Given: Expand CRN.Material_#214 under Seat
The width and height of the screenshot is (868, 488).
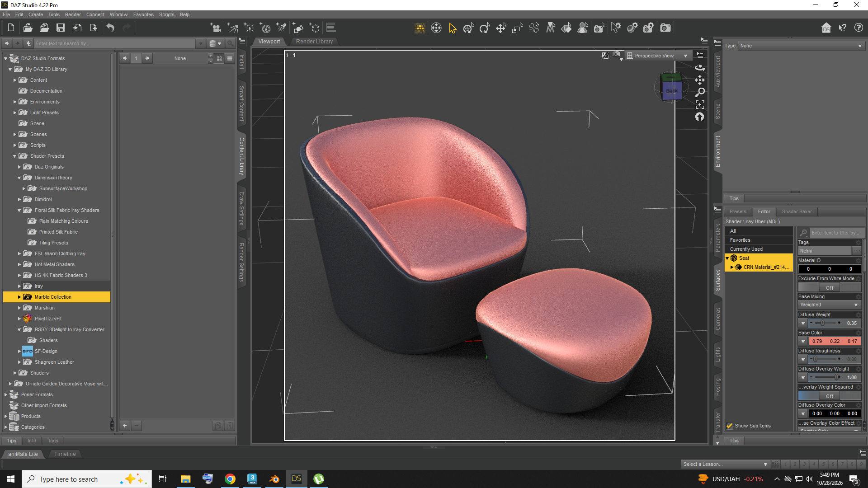Looking at the screenshot, I should click(x=732, y=267).
